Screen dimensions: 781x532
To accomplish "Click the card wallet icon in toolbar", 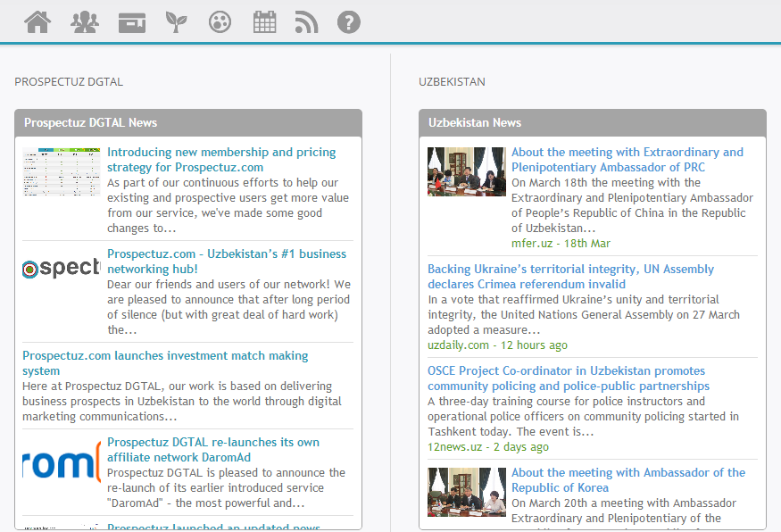I will tap(132, 22).
